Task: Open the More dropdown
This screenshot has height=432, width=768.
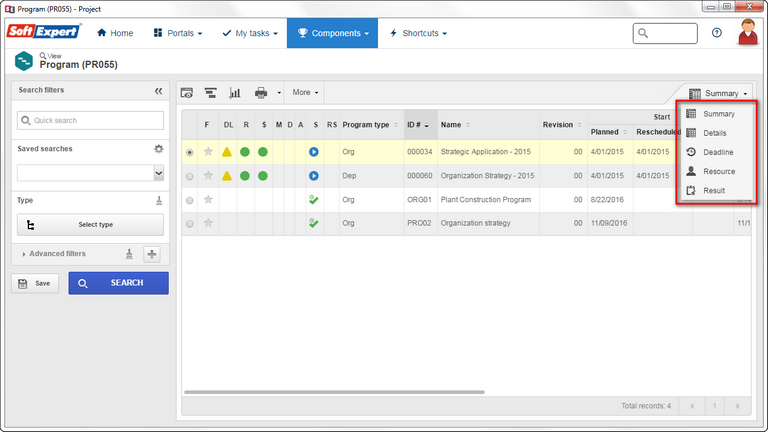Action: click(305, 92)
